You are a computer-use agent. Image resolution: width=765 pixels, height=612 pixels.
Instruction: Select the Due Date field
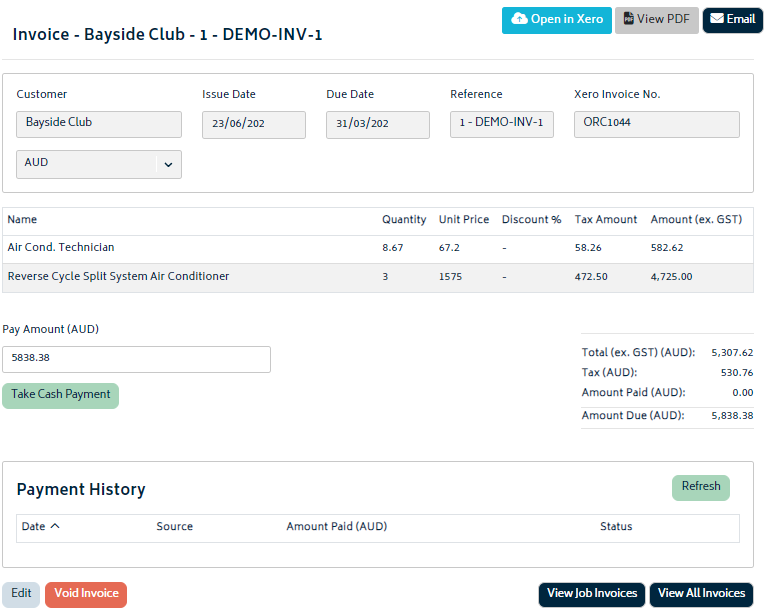click(x=377, y=124)
